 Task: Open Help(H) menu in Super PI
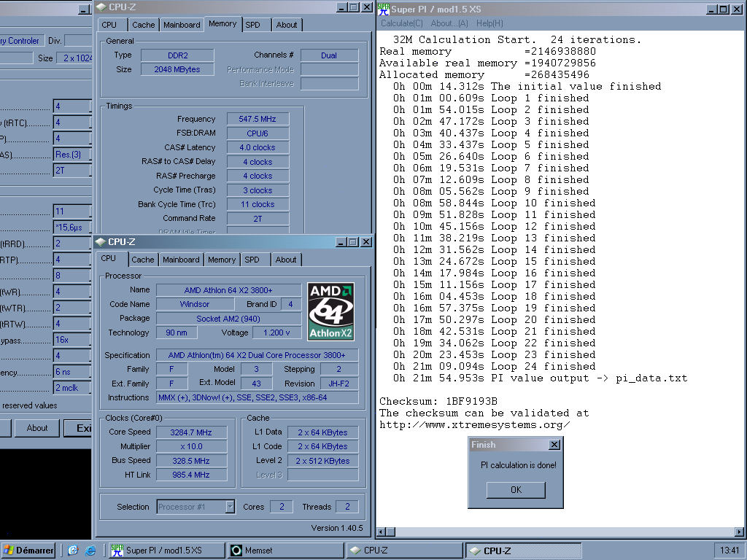(489, 23)
